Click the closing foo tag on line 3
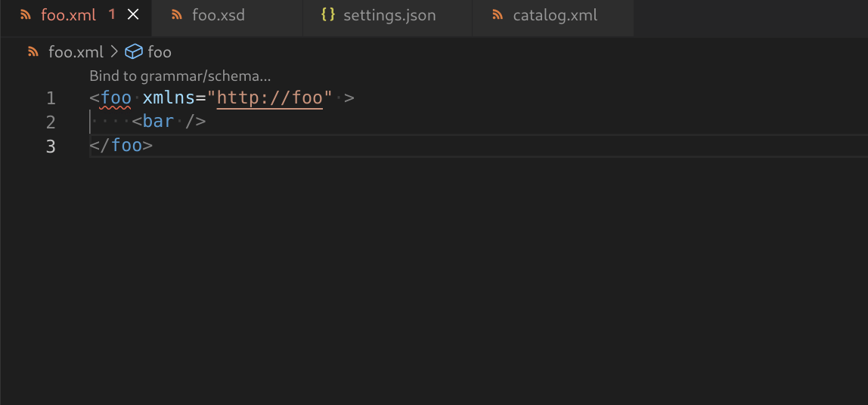This screenshot has height=405, width=868. pos(126,146)
